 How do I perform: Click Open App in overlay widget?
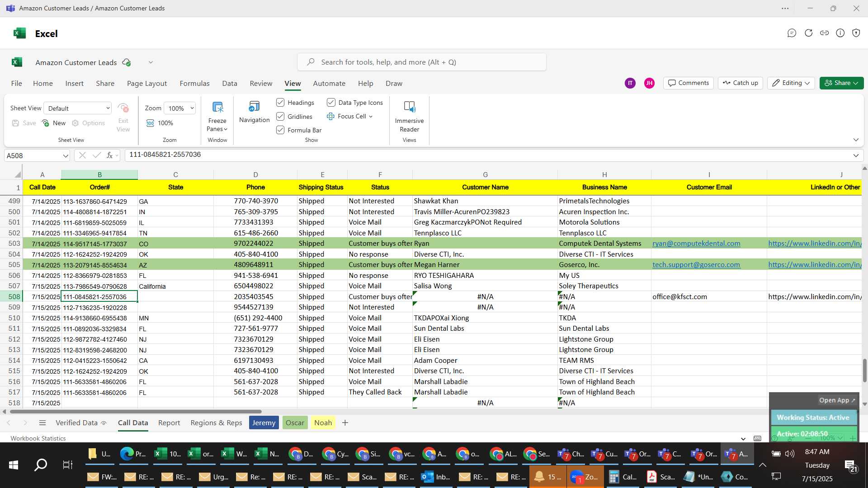click(x=837, y=400)
